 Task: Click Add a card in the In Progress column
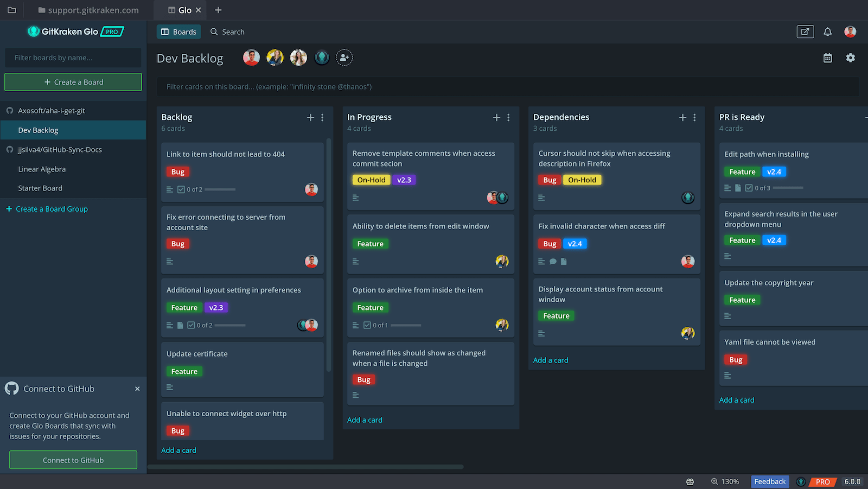click(x=365, y=420)
